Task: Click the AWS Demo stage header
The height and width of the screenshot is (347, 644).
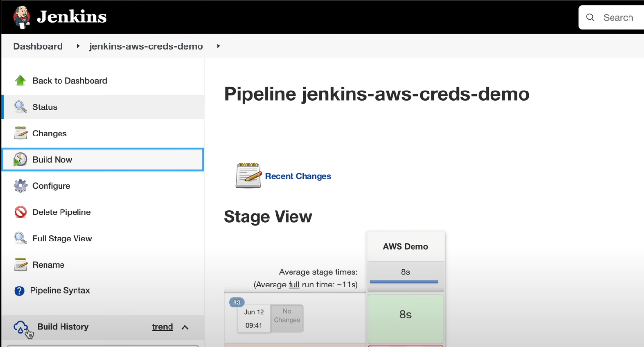Action: coord(405,246)
